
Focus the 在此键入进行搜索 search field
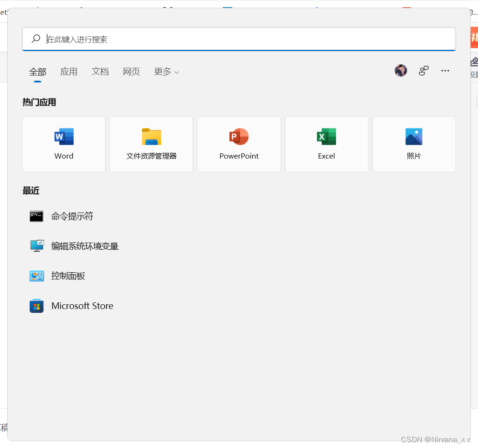coord(239,39)
